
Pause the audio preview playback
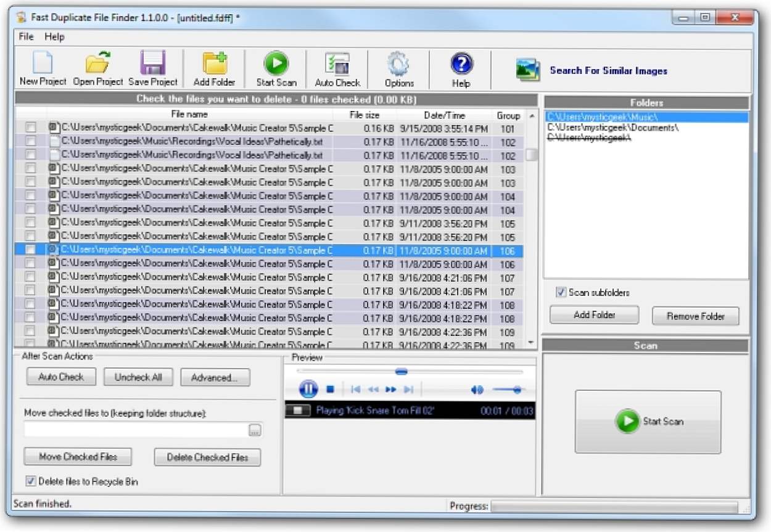pos(308,389)
